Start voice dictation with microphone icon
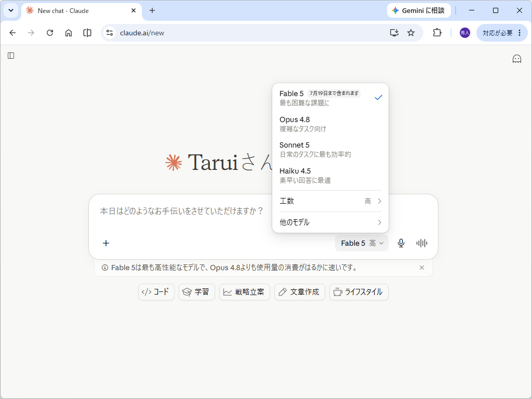Screen dimensions: 532x399 pos(401,243)
